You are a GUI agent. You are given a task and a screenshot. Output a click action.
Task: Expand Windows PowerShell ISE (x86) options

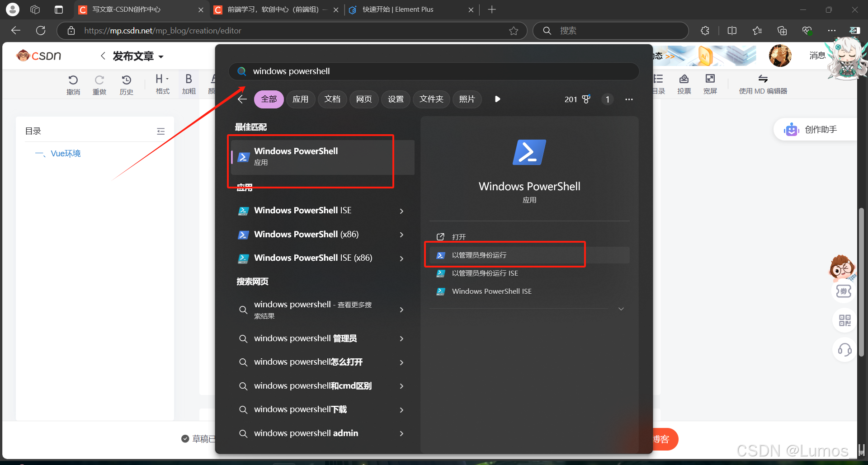click(401, 258)
